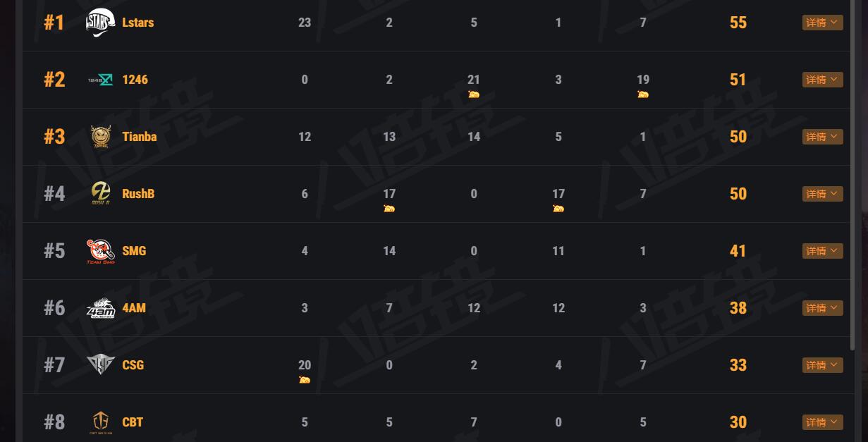Viewport: 868px width, 442px height.
Task: Click Lstars total score 55
Action: [738, 23]
